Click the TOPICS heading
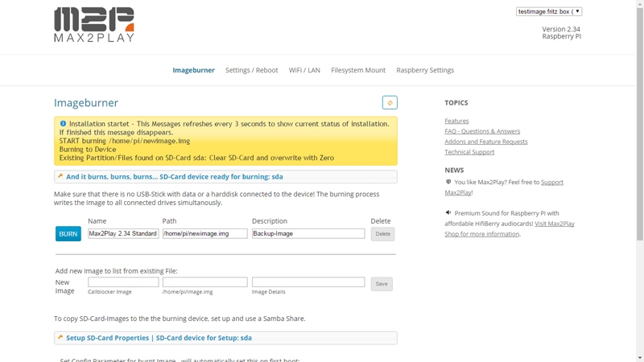644x362 pixels. pos(456,103)
